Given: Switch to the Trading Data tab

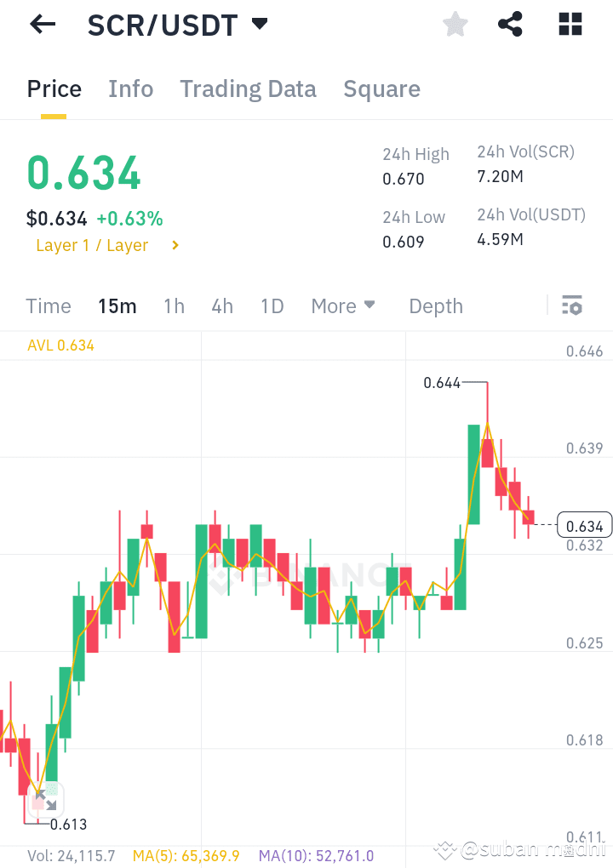Looking at the screenshot, I should (x=248, y=89).
